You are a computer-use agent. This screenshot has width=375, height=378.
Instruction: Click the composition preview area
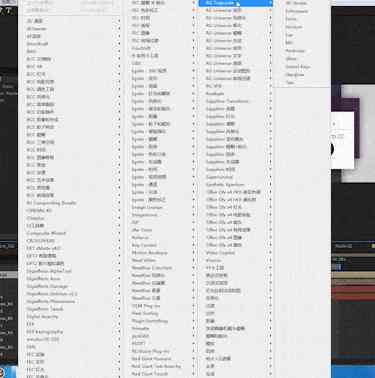tap(353, 133)
